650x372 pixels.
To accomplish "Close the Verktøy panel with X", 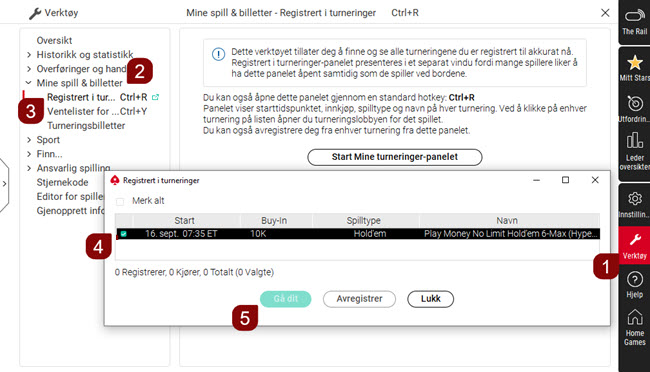I will [x=605, y=13].
